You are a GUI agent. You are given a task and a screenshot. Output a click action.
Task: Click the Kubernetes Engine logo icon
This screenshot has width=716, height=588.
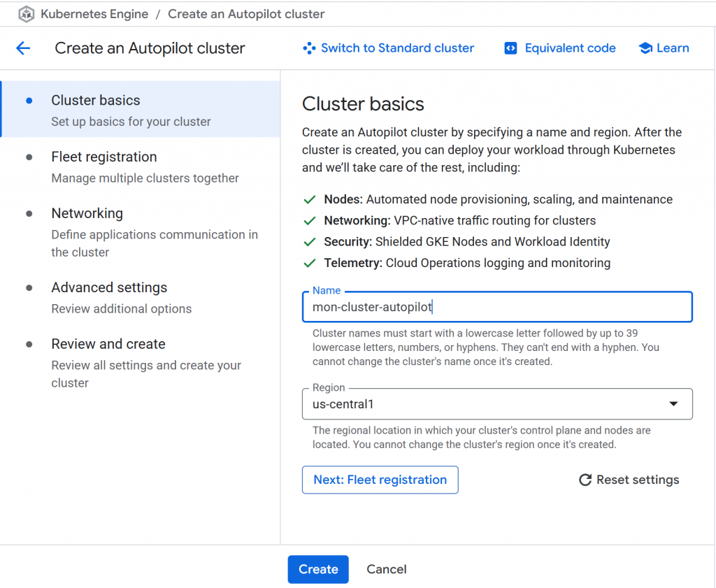point(27,14)
